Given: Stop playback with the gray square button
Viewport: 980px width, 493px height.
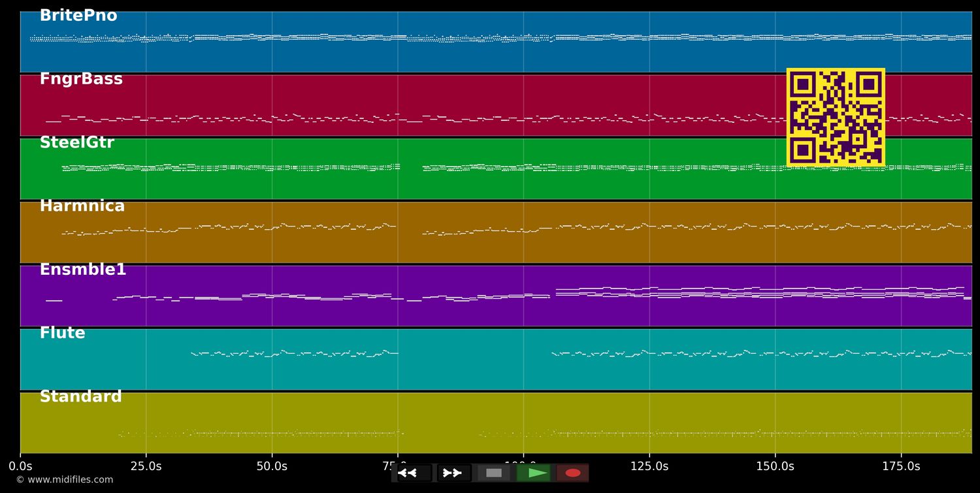Looking at the screenshot, I should [x=494, y=473].
